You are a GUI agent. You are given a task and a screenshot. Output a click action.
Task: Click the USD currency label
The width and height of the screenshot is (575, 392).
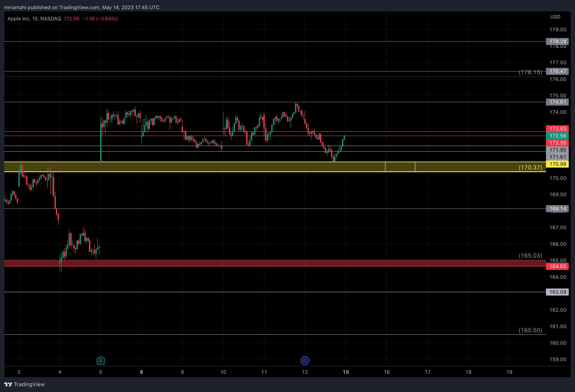tap(555, 17)
